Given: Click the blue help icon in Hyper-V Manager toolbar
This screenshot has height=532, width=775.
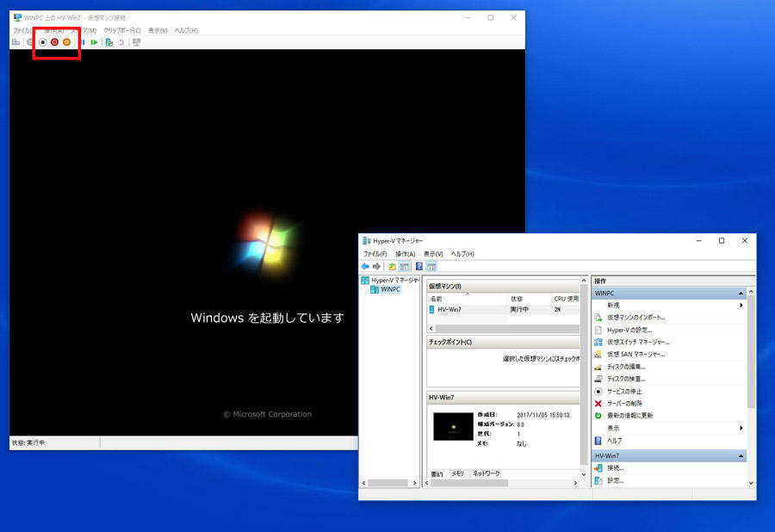Looking at the screenshot, I should [x=419, y=267].
